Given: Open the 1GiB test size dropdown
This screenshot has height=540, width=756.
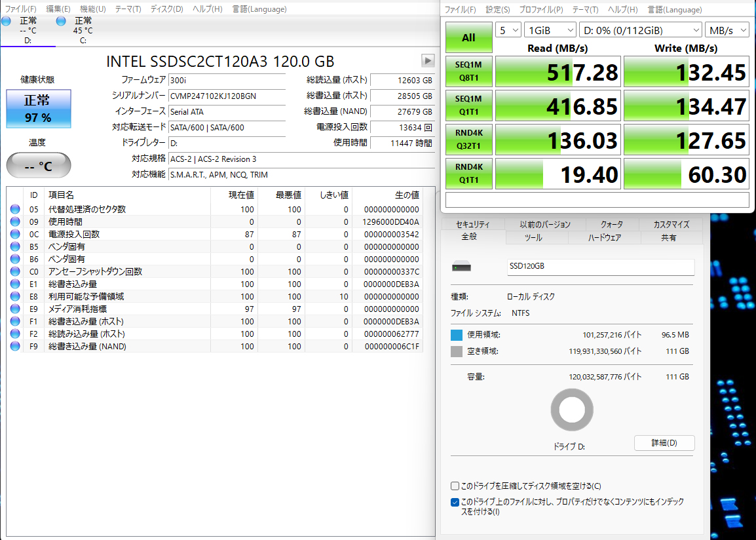Looking at the screenshot, I should [550, 30].
